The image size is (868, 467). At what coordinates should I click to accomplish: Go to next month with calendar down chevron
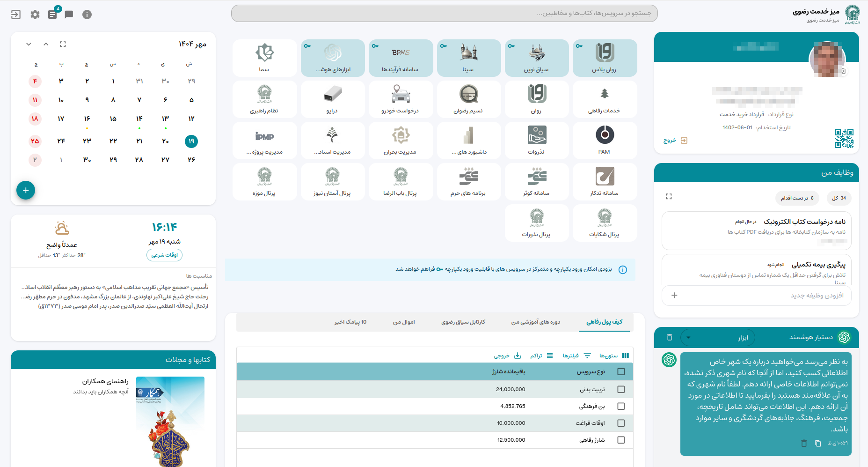pyautogui.click(x=29, y=44)
